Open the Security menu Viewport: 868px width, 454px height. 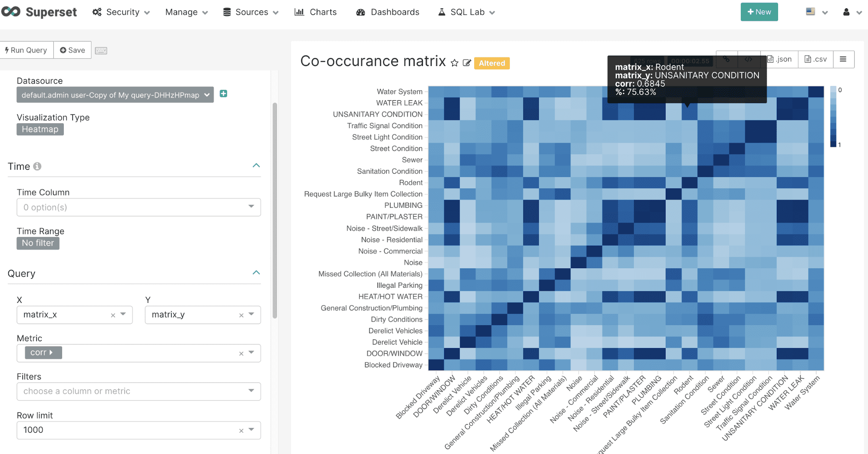pos(121,12)
